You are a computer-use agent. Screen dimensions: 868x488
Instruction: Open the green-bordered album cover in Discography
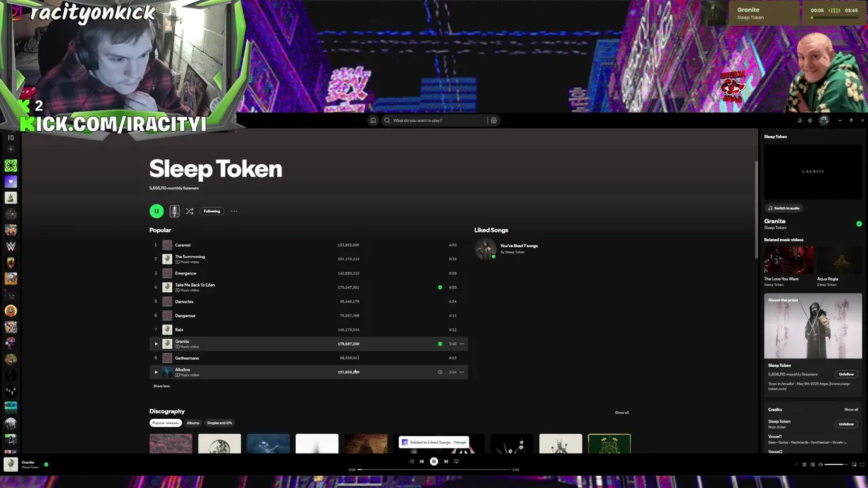coord(609,444)
